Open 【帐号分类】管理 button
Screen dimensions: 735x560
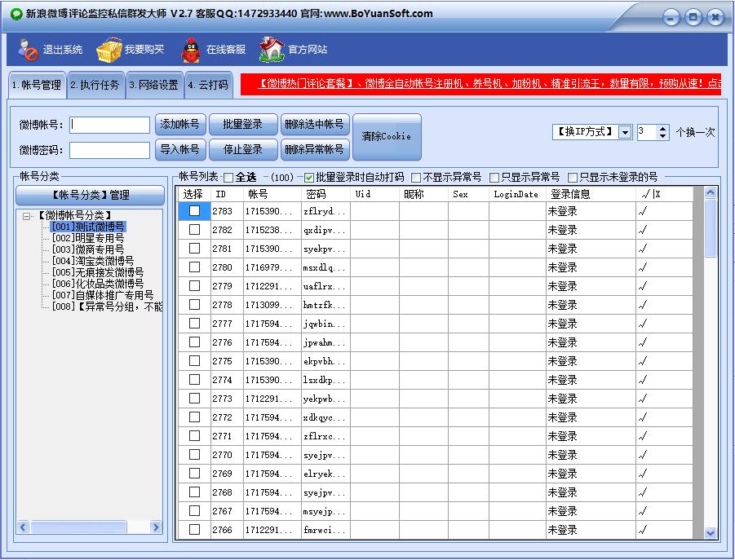tap(90, 195)
